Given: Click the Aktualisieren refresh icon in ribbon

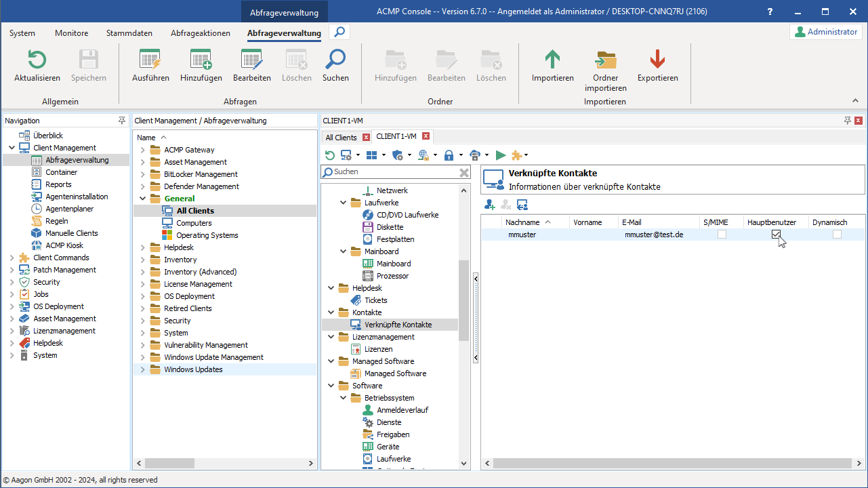Looking at the screenshot, I should [37, 60].
